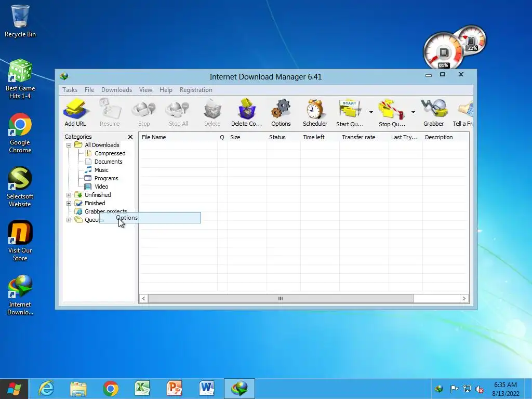Viewport: 532px width, 399px height.
Task: Select the Music category
Action: pyautogui.click(x=101, y=170)
